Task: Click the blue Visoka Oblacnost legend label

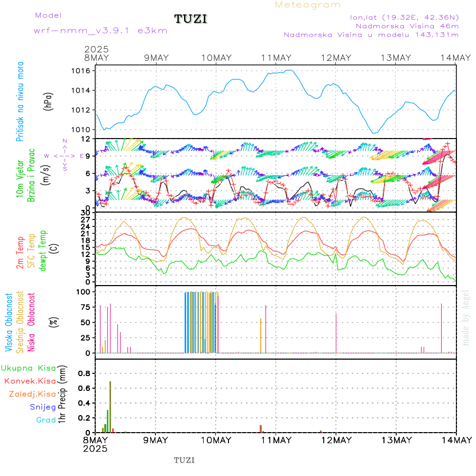Action: (x=9, y=322)
